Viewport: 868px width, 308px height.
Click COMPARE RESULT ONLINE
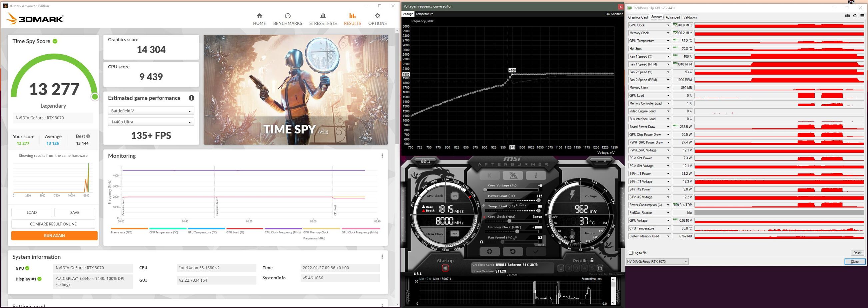pyautogui.click(x=53, y=224)
